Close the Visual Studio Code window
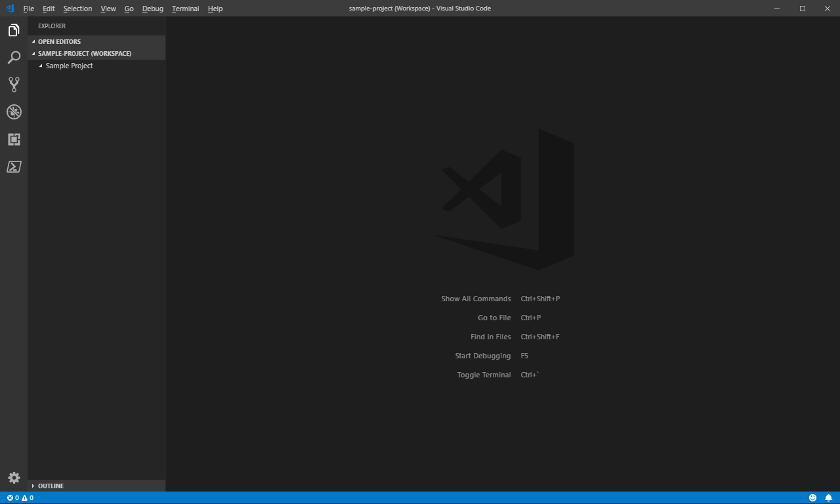This screenshot has height=504, width=840. [826, 9]
